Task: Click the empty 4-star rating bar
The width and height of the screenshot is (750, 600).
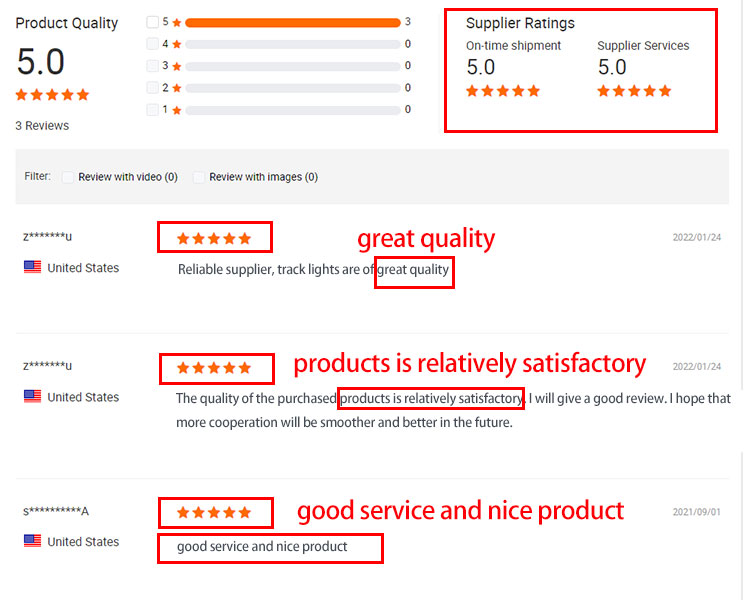Action: pyautogui.click(x=292, y=44)
